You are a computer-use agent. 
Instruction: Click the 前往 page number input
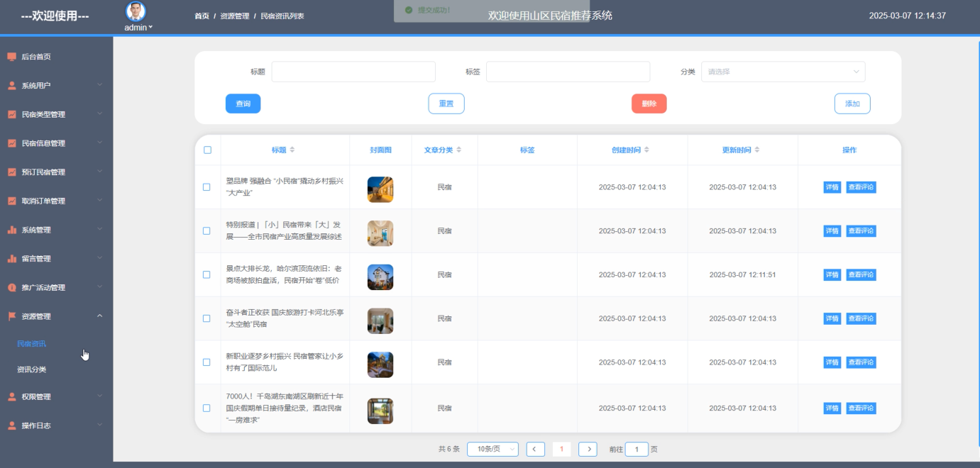click(637, 449)
